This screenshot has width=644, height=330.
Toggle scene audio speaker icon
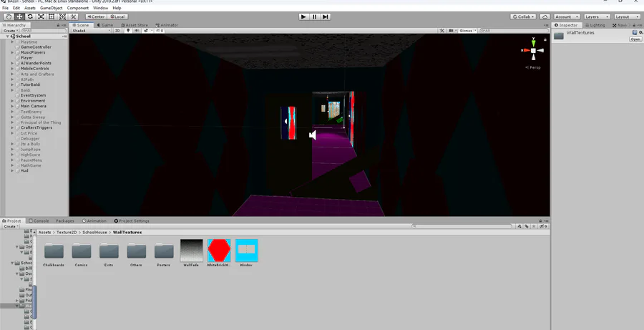pos(137,31)
